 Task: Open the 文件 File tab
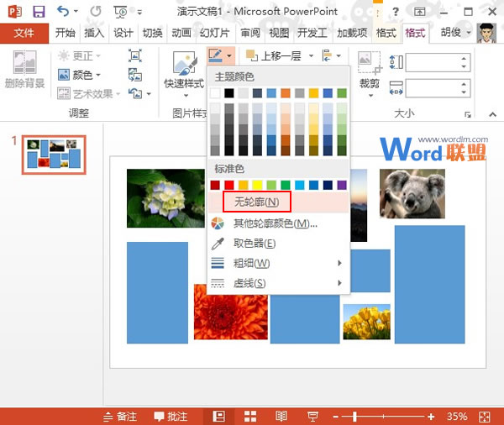pos(24,33)
